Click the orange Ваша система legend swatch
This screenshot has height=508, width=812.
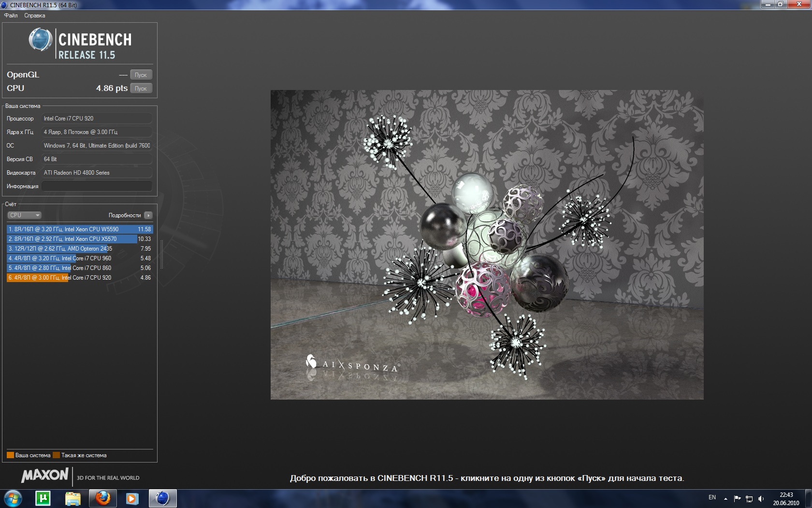(x=10, y=455)
